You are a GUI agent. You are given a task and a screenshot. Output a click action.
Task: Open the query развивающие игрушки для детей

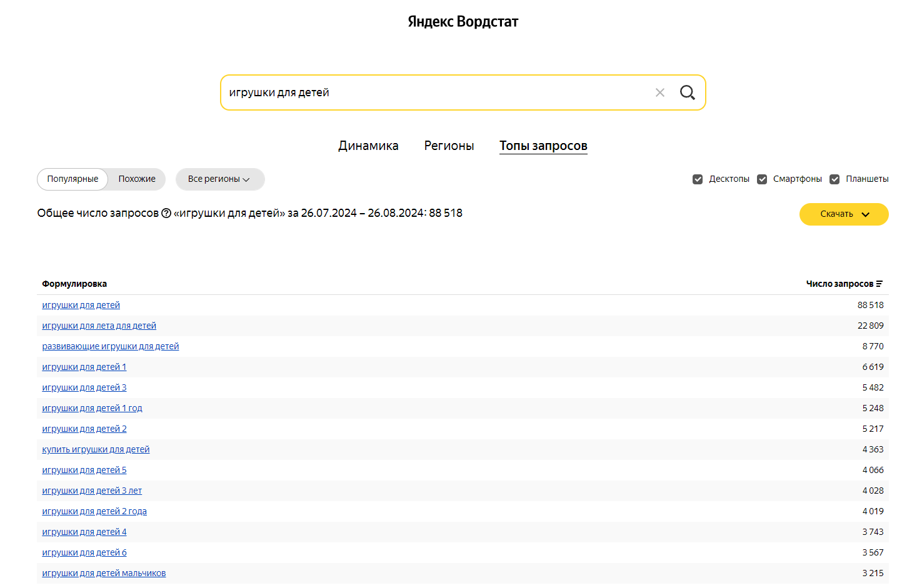point(111,346)
